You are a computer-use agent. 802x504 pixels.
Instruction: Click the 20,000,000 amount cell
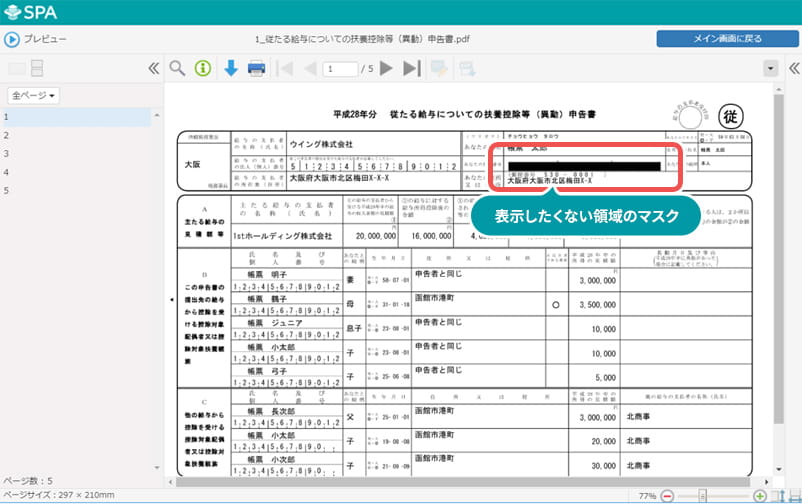tap(376, 236)
